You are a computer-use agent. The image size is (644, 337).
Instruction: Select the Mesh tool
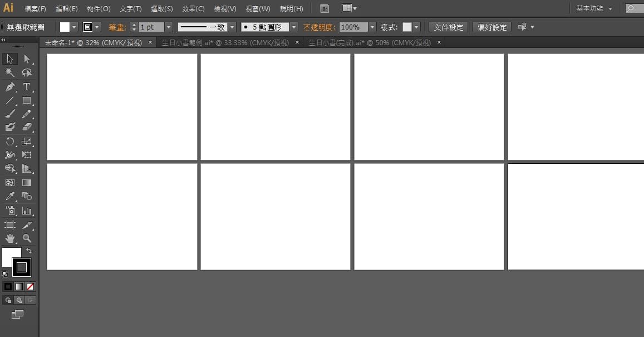point(10,183)
